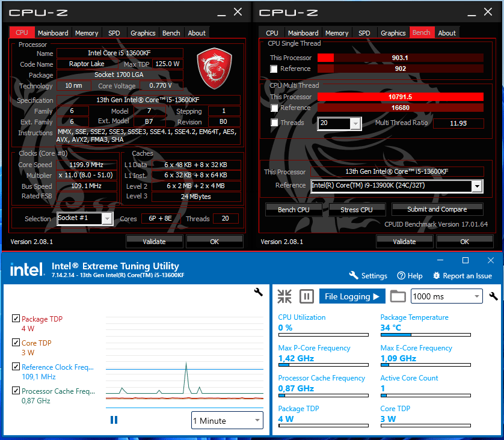Start File Logging in XTU

352,296
